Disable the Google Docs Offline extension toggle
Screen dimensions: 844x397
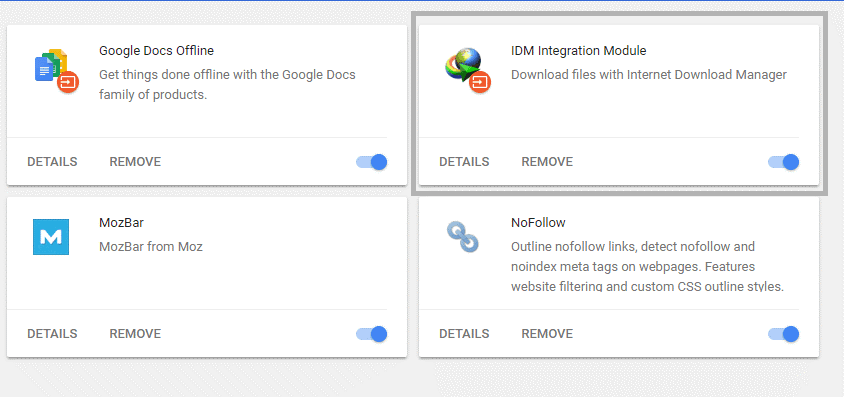point(372,162)
